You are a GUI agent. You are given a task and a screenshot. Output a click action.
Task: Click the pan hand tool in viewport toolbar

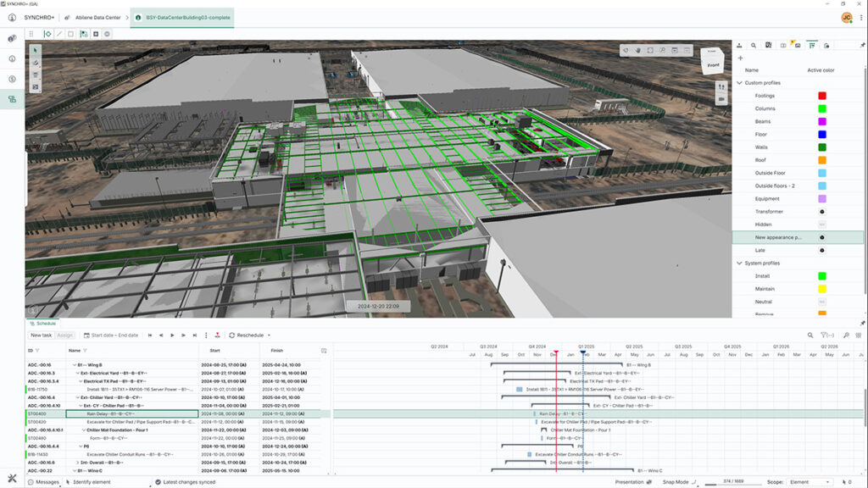638,51
